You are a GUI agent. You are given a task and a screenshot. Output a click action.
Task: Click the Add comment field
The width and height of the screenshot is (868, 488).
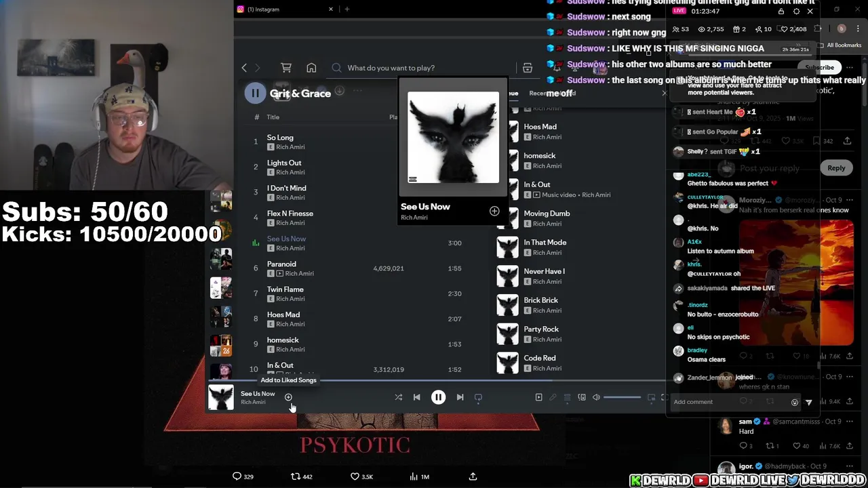pos(729,402)
